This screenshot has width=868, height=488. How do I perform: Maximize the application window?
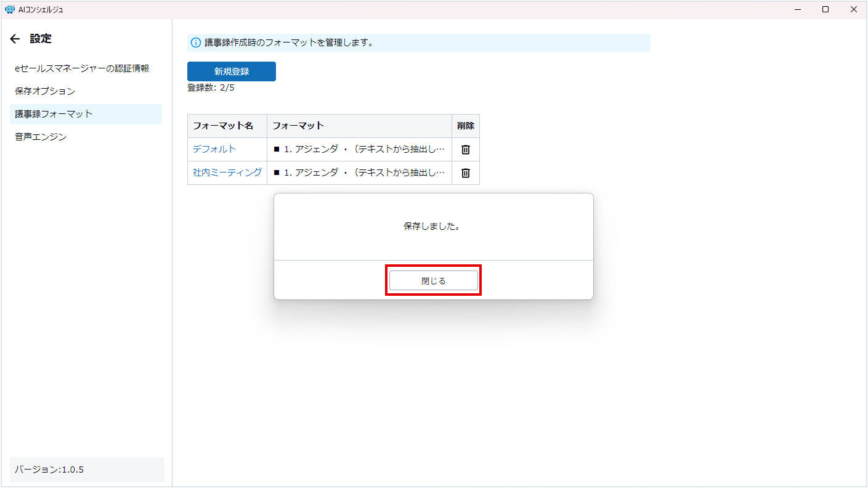coord(825,9)
